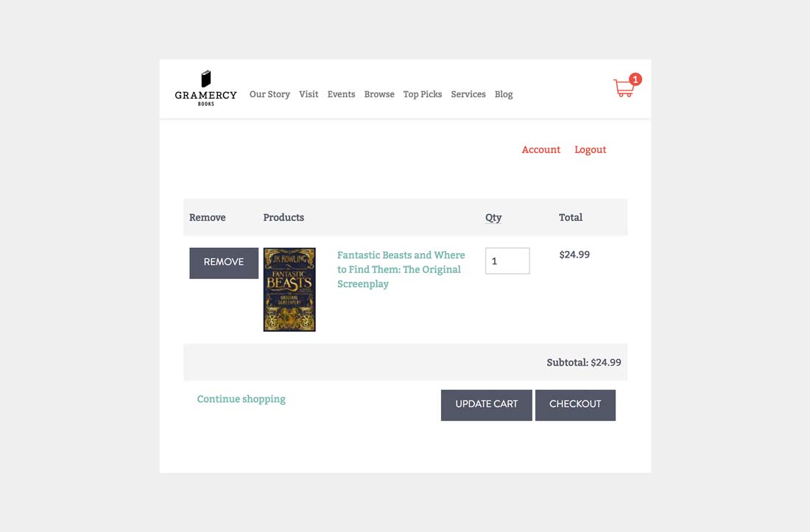Open the Events menu item

(x=341, y=94)
